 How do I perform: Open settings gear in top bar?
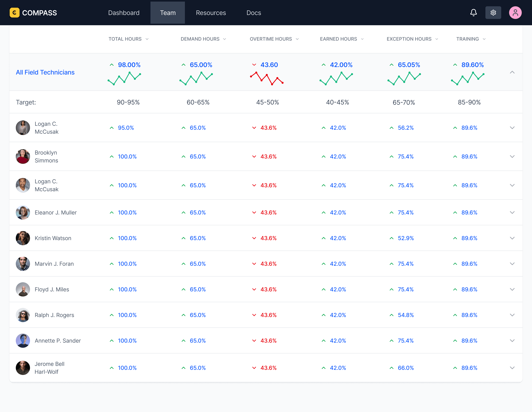coord(493,13)
